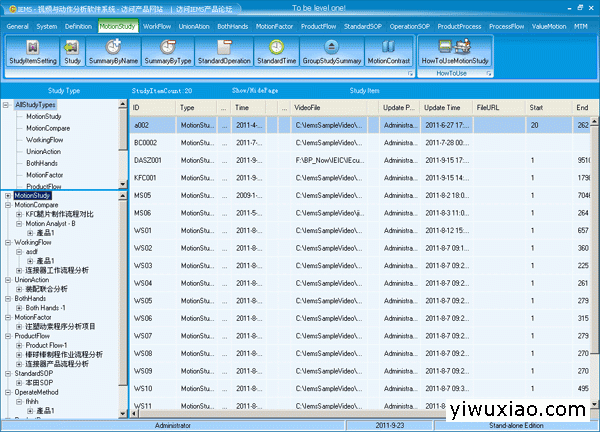Expand the KFC薯片制作流程对比 node

[x=19, y=214]
